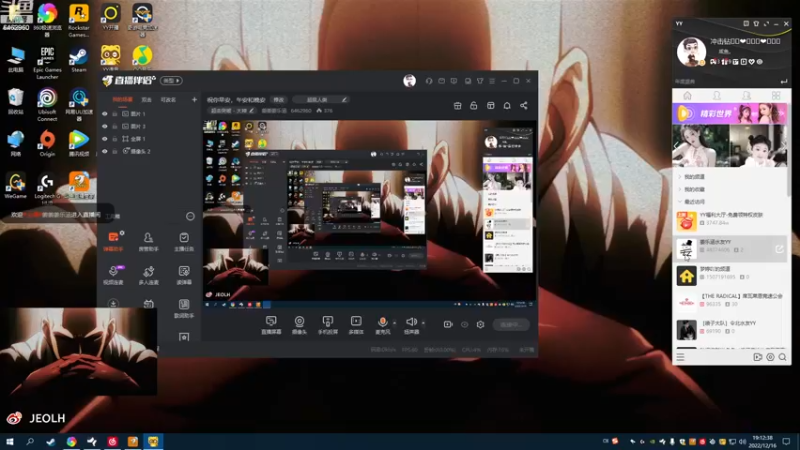Start recording with the camcorder icon
800x450 pixels.
[447, 324]
